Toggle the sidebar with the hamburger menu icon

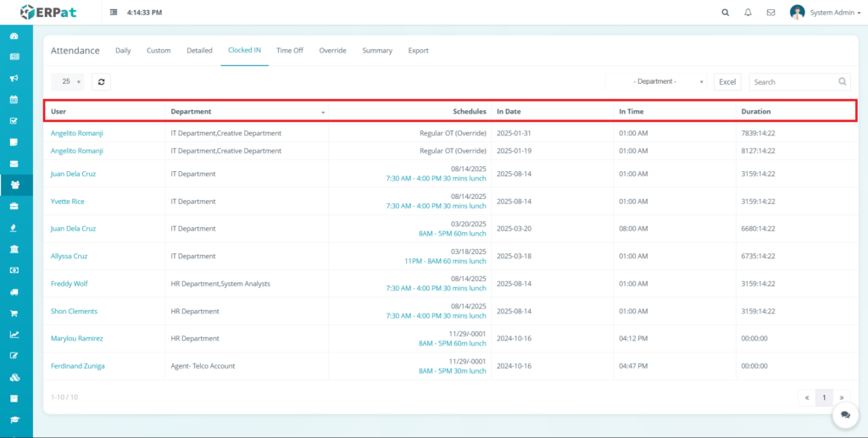(x=114, y=13)
